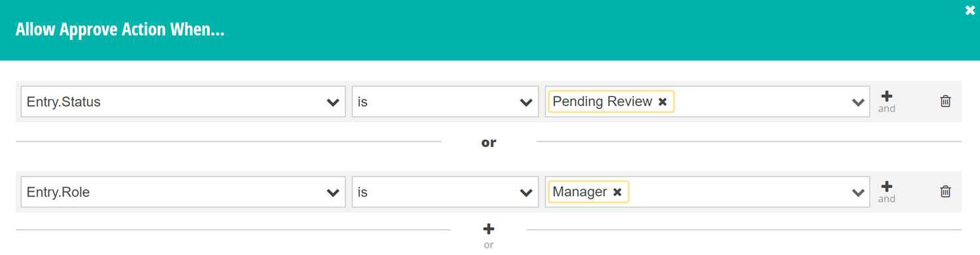Remove the Pending Review tag
980x255 pixels.
pos(663,102)
